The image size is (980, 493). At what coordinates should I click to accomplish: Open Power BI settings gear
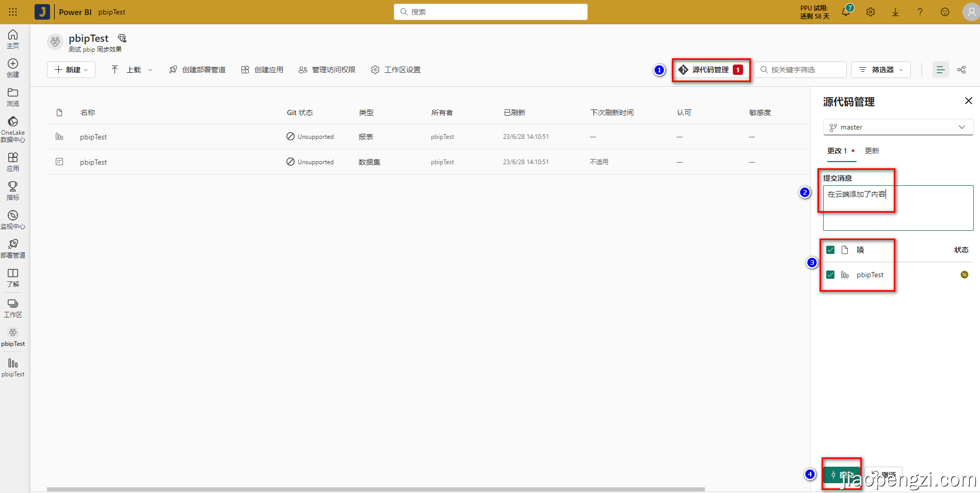click(870, 11)
